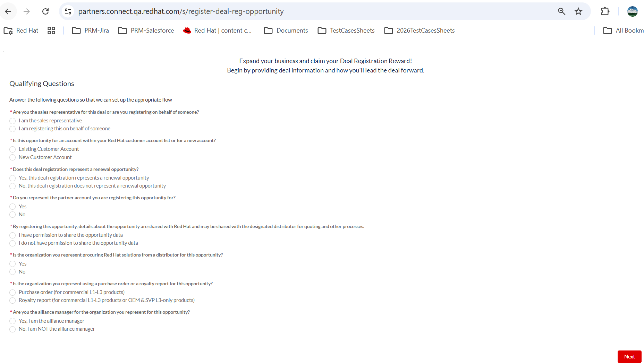
Task: Click the red Next button
Action: pos(629,357)
